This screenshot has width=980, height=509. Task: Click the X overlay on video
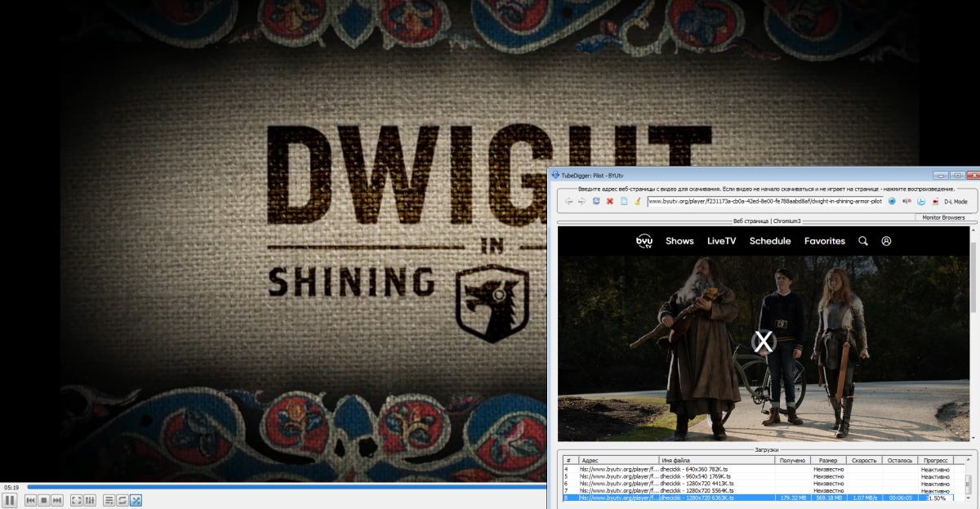764,342
